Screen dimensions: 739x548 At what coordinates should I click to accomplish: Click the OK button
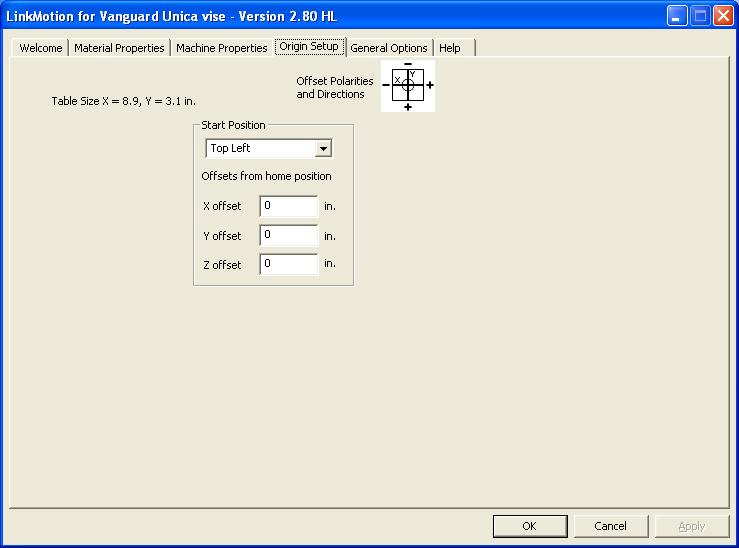coord(530,526)
